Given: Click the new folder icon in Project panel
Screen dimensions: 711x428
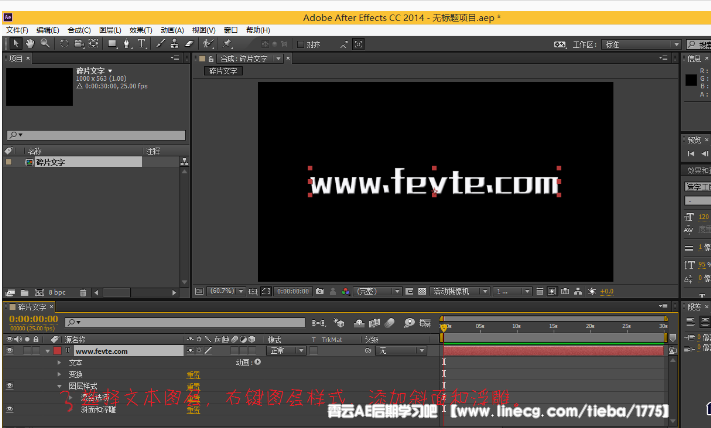Looking at the screenshot, I should pyautogui.click(x=24, y=292).
